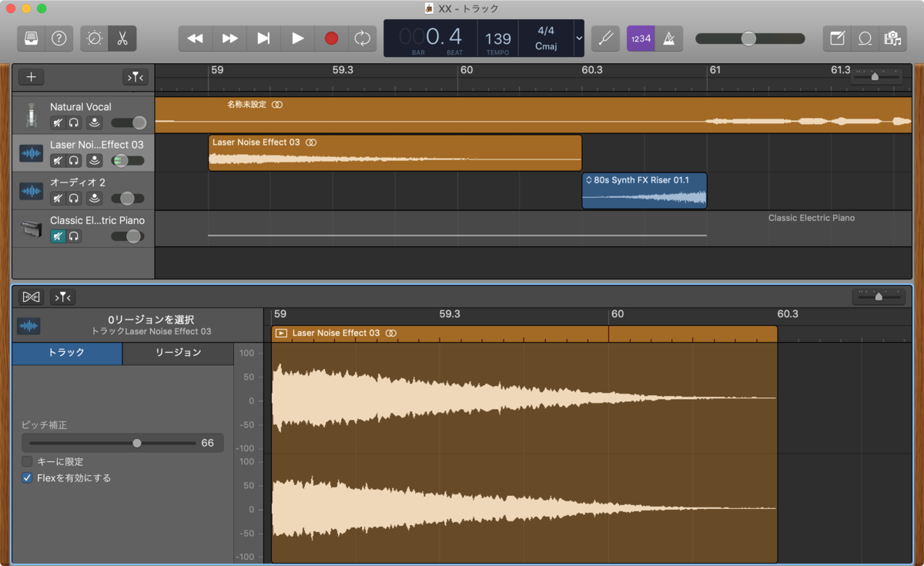
Task: Adjust the master volume slider
Action: coord(750,39)
